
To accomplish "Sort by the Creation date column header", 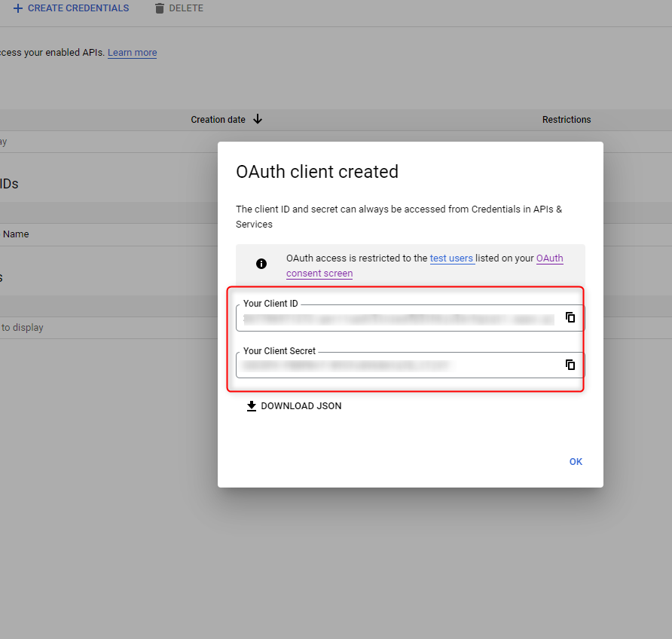I will [218, 120].
